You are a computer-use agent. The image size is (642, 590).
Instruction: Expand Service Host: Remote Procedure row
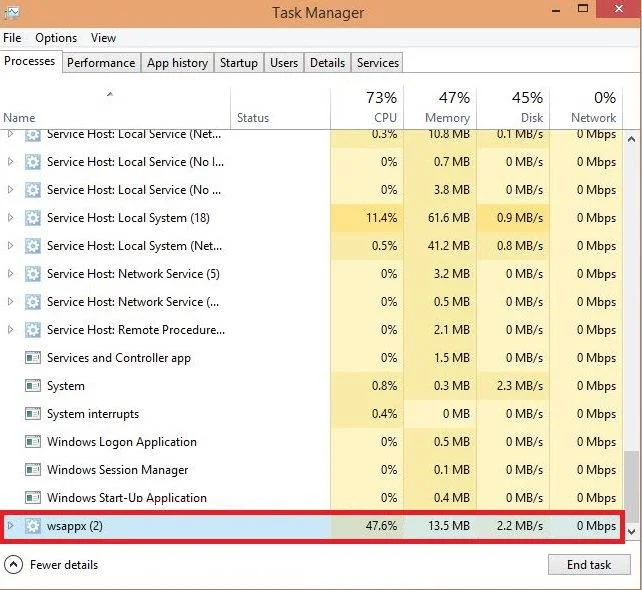click(11, 330)
